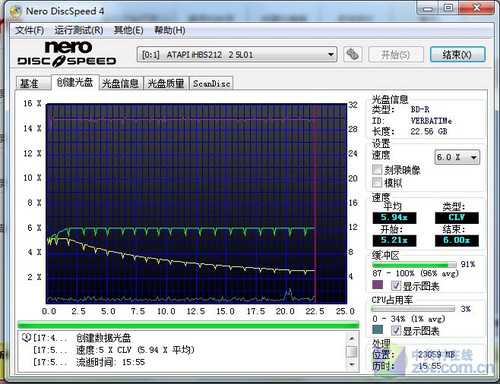The image size is (500, 384).
Task: Click the BD-R disc type value
Action: (420, 109)
